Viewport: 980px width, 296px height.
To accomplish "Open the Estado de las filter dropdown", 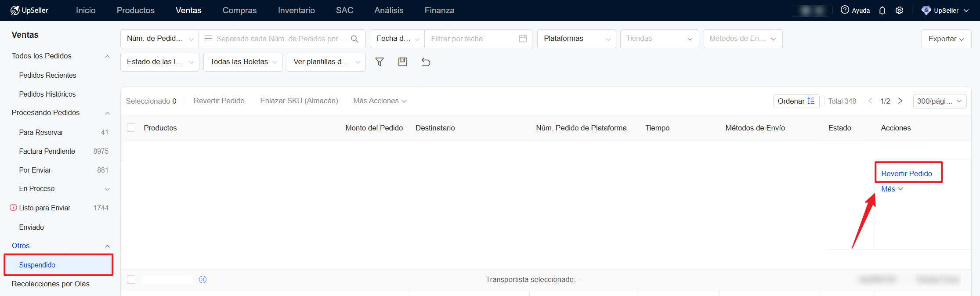I will tap(160, 62).
